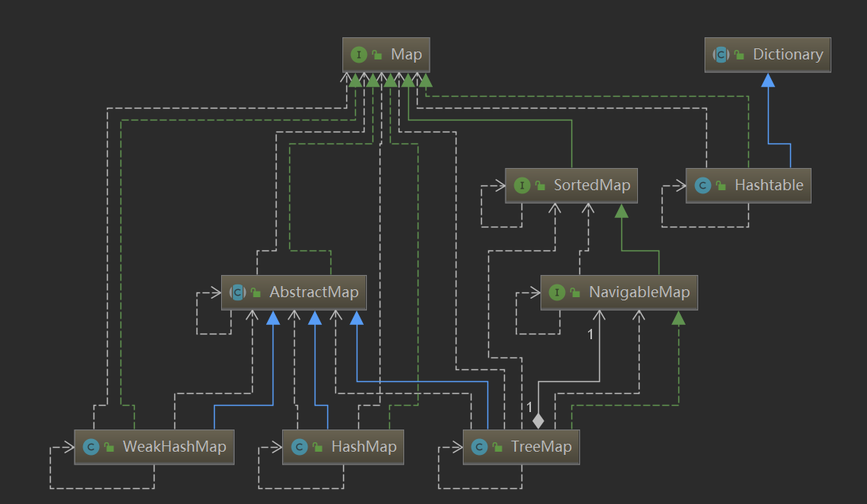The image size is (867, 504).
Task: Click the class icon on WeakHashMap
Action: 91,447
